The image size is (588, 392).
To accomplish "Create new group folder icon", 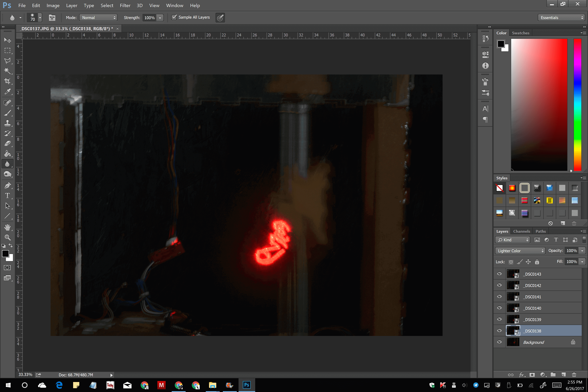I will click(553, 375).
